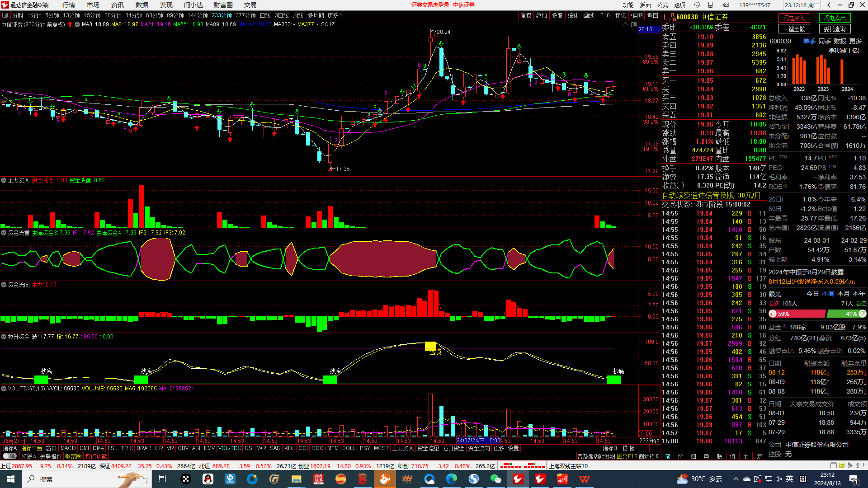Click the 委托查询 order query button
The width and height of the screenshot is (868, 488).
(835, 29)
